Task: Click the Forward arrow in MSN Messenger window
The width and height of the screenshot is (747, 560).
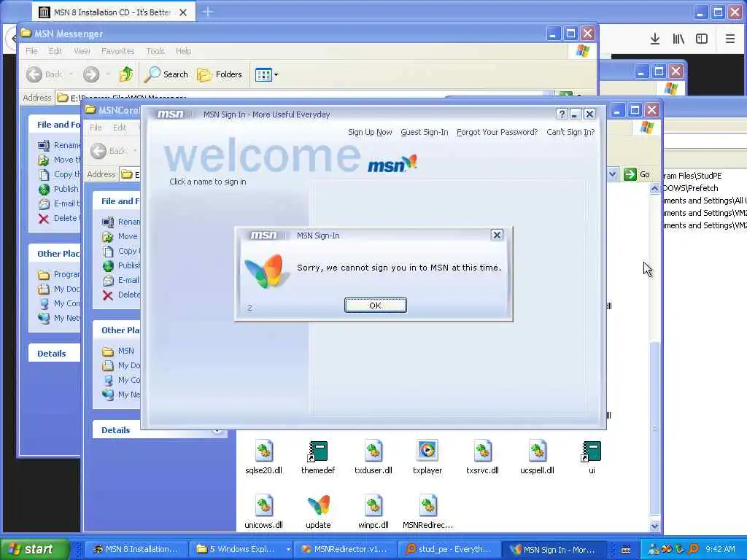Action: (x=91, y=74)
